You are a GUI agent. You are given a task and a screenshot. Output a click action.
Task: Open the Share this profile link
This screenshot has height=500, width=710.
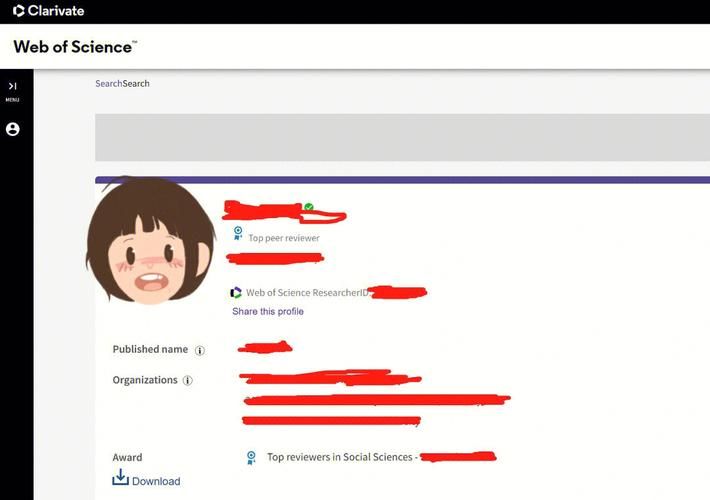point(268,311)
